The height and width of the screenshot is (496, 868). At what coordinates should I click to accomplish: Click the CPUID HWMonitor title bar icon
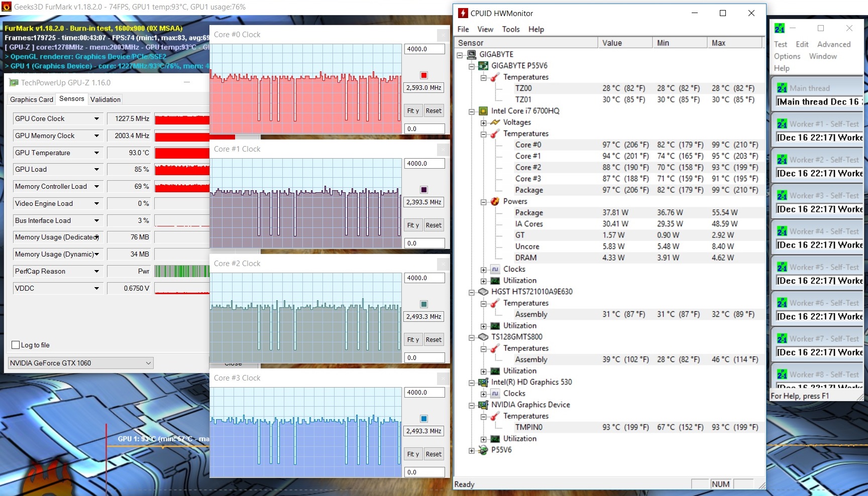(x=463, y=13)
